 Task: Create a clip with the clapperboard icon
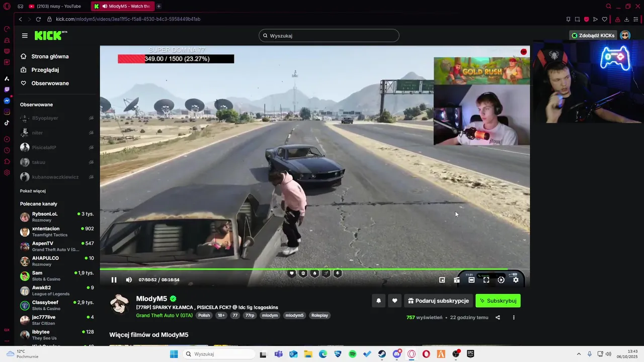click(x=457, y=280)
